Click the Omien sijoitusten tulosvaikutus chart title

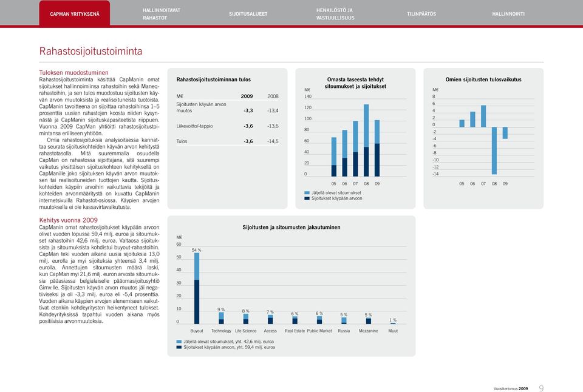click(483, 79)
